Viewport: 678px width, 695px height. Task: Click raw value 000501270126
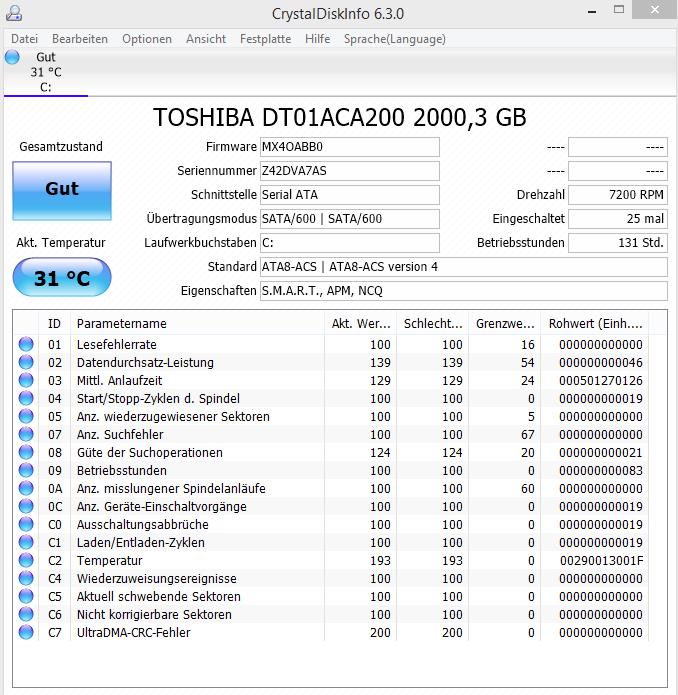tap(601, 381)
